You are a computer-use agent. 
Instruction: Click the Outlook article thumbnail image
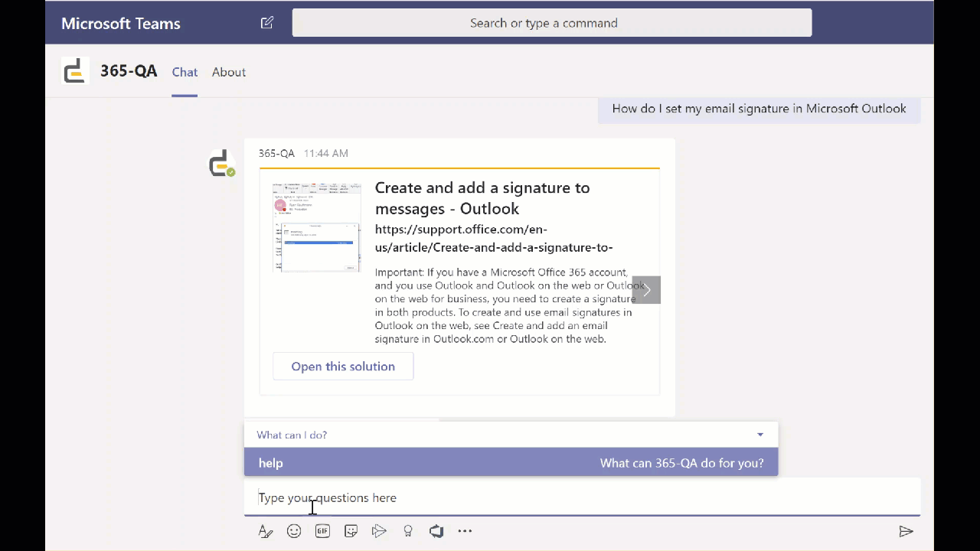click(316, 227)
